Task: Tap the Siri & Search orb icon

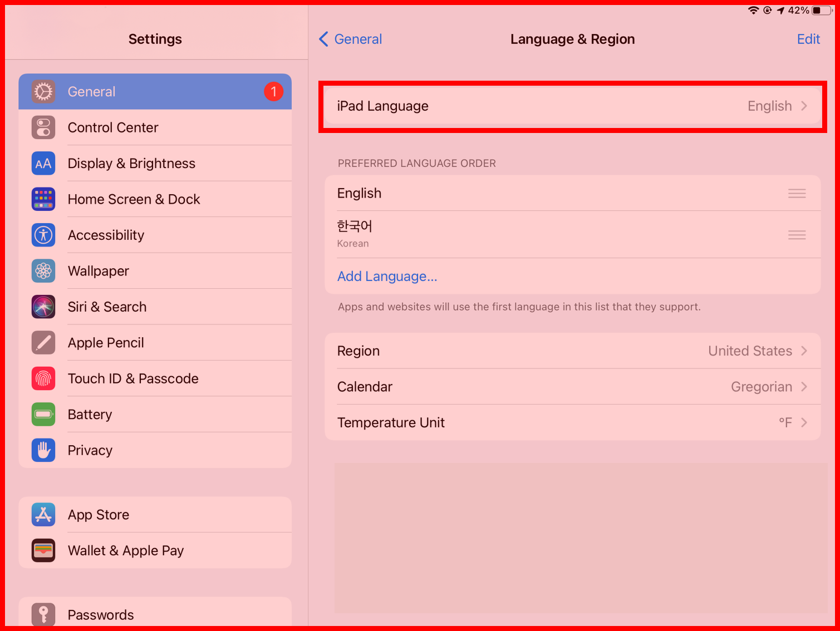Action: pos(43,307)
